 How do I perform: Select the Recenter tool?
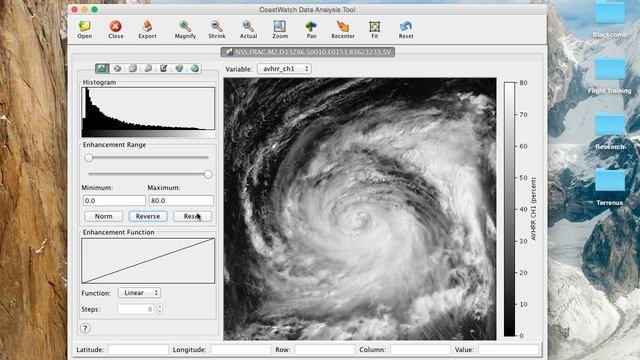click(x=343, y=29)
